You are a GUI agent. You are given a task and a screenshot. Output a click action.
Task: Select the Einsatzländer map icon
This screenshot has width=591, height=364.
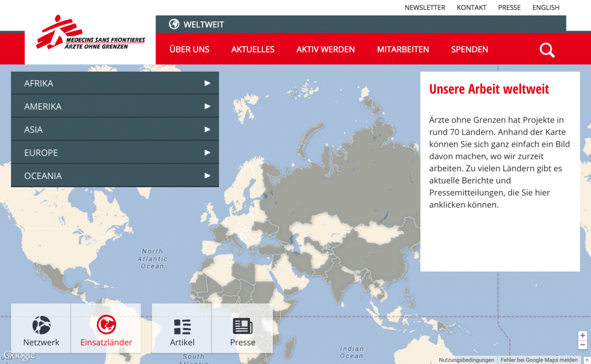click(106, 325)
